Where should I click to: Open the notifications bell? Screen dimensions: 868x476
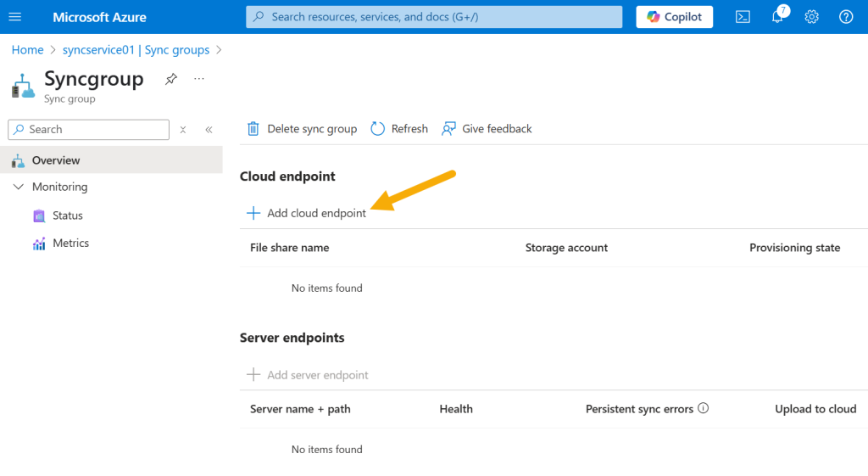pos(778,16)
